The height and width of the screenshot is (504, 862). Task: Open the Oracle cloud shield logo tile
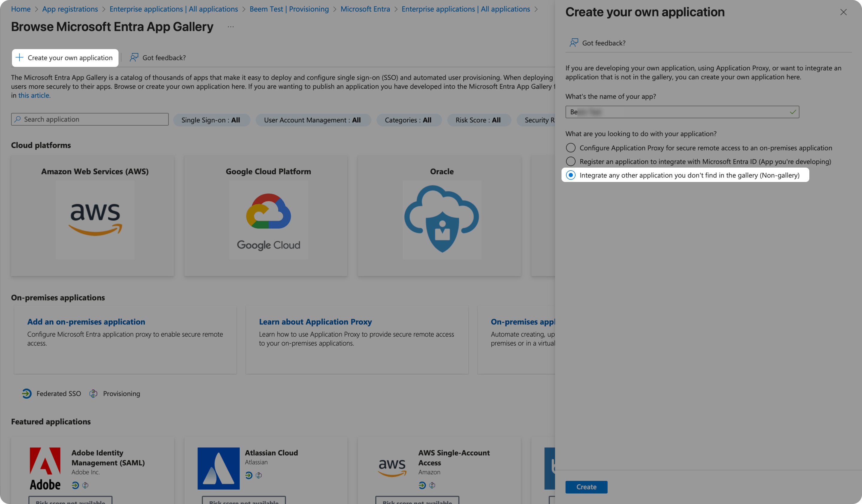pyautogui.click(x=442, y=219)
